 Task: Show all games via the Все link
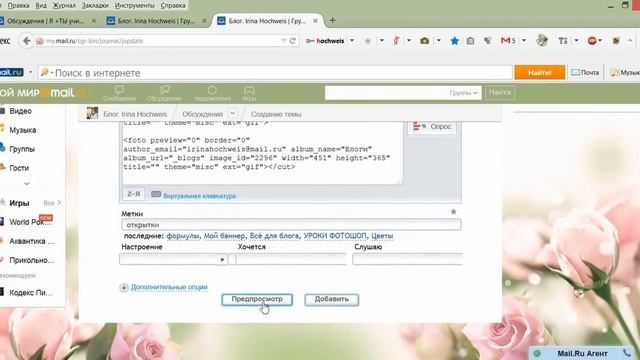click(x=52, y=203)
